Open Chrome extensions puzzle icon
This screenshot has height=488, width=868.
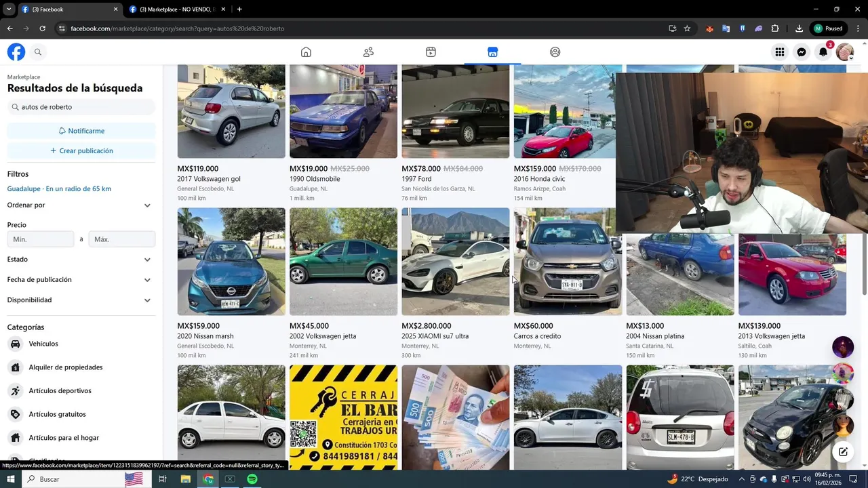(x=775, y=28)
